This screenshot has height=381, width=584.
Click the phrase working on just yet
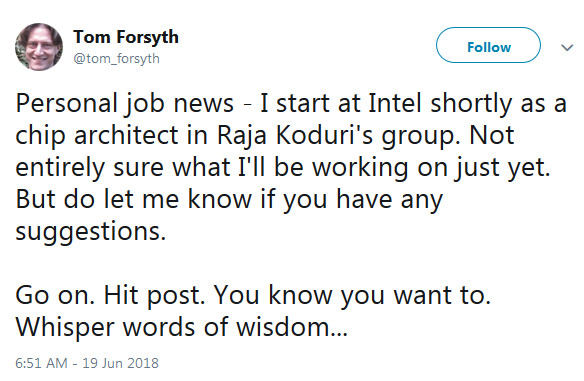point(431,168)
